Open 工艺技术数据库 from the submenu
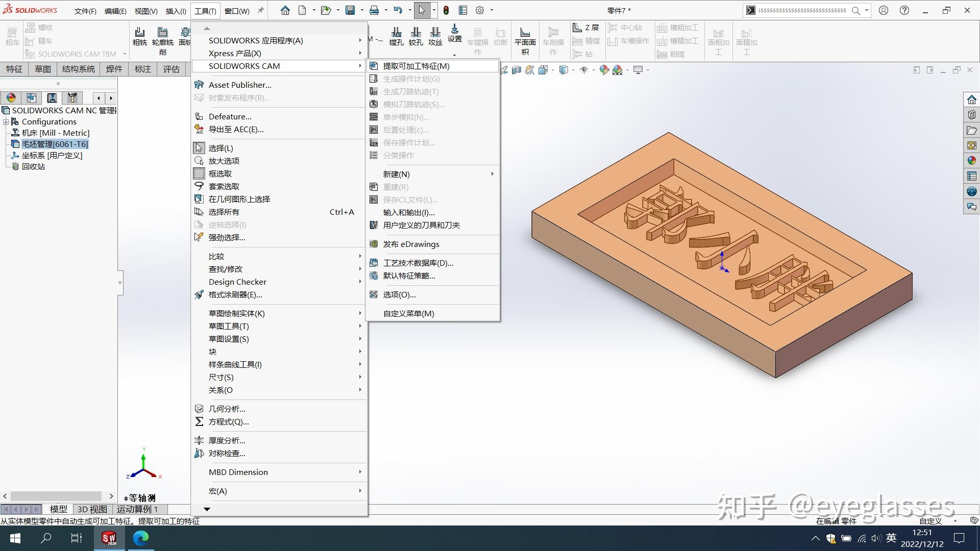Image resolution: width=980 pixels, height=551 pixels. pyautogui.click(x=418, y=263)
